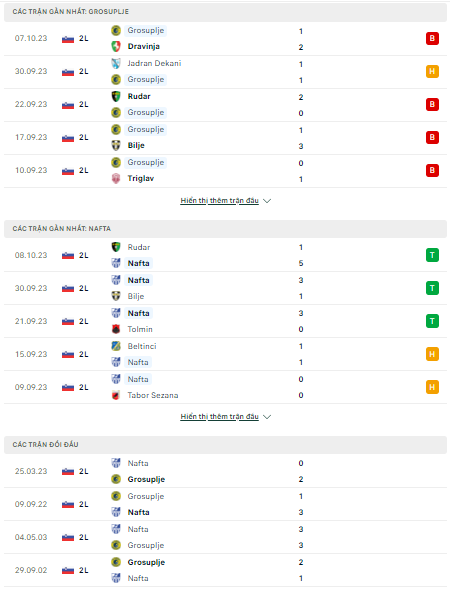Click the Dravinja club crest icon
The height and width of the screenshot is (589, 450).
click(116, 47)
